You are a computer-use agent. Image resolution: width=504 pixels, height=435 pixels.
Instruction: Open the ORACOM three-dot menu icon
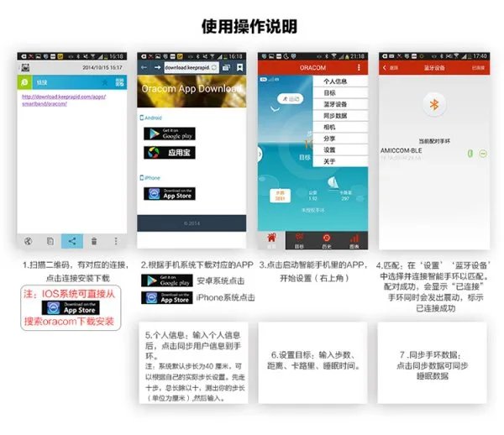[359, 67]
